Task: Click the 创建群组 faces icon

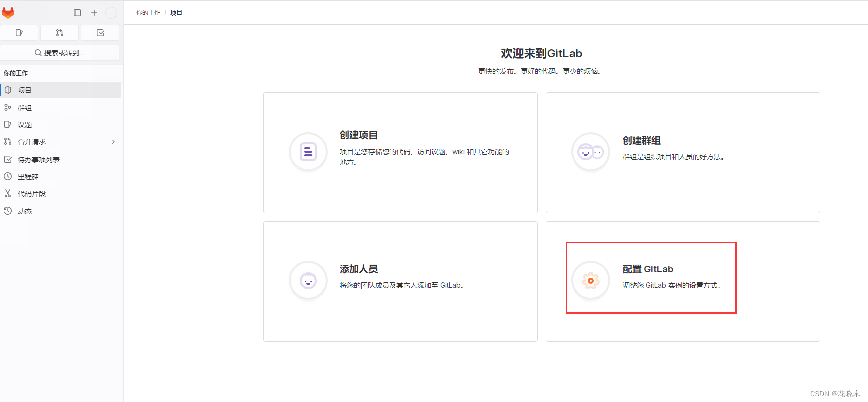Action: (x=591, y=152)
